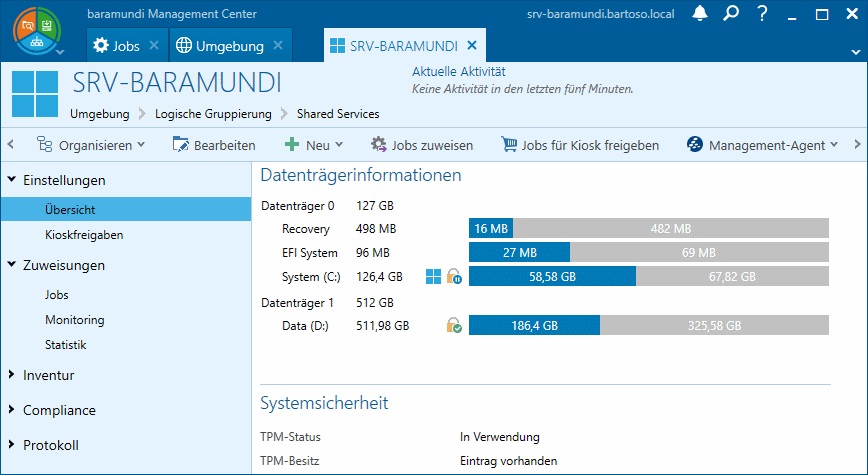Screen dimensions: 868x475
Task: Click Windows icon beside System (C:)
Action: point(433,276)
